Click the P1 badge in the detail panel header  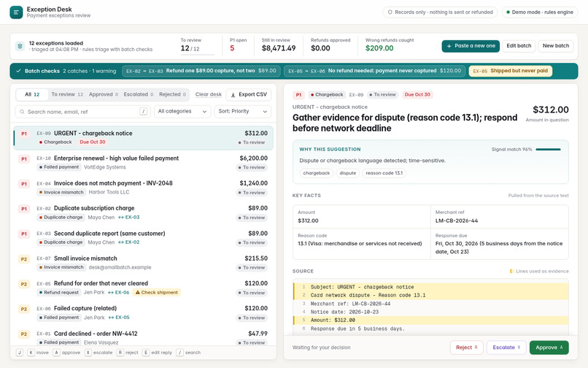tap(298, 95)
